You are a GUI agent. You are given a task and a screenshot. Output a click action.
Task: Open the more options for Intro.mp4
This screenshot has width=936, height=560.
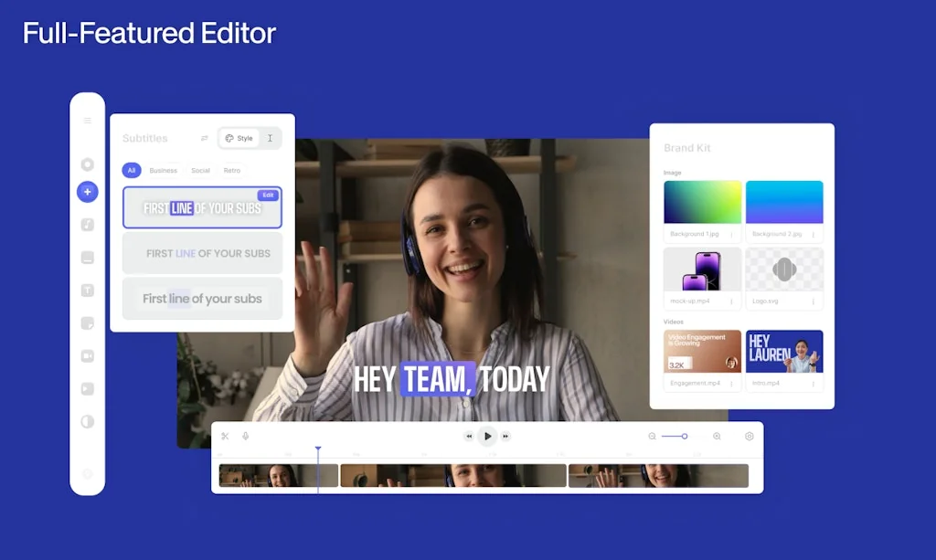click(x=813, y=384)
